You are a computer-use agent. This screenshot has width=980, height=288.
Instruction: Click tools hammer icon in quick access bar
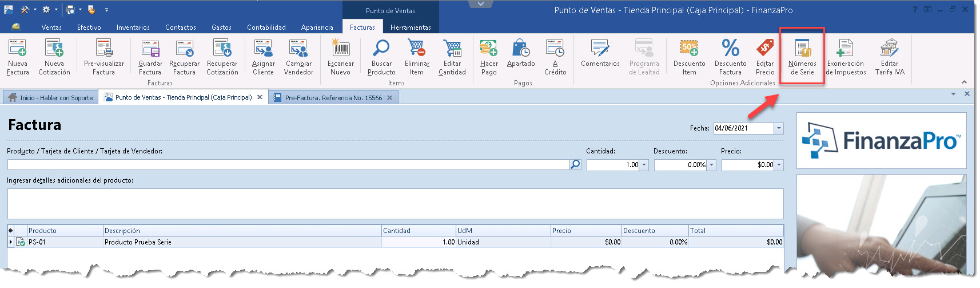click(x=25, y=10)
